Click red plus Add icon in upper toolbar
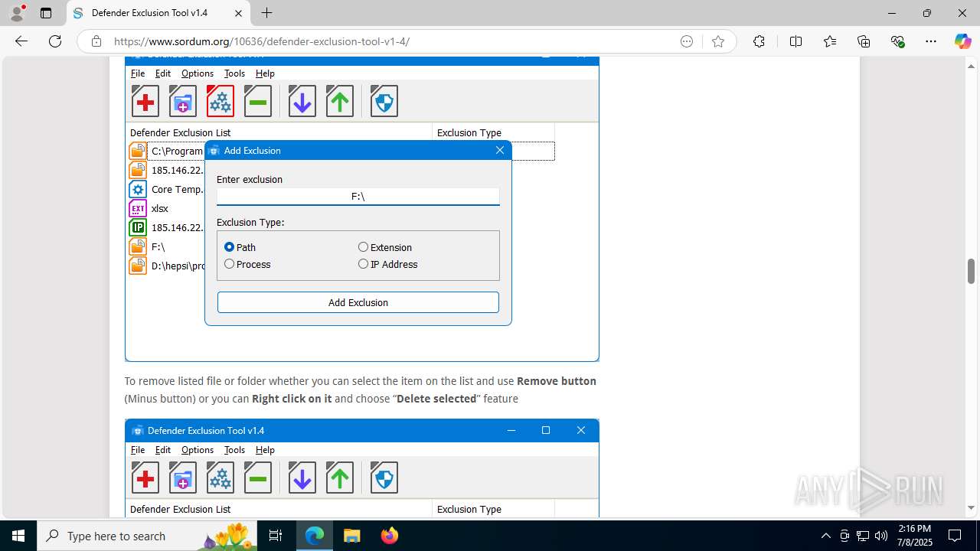Screen dimensions: 980x551 [145, 101]
